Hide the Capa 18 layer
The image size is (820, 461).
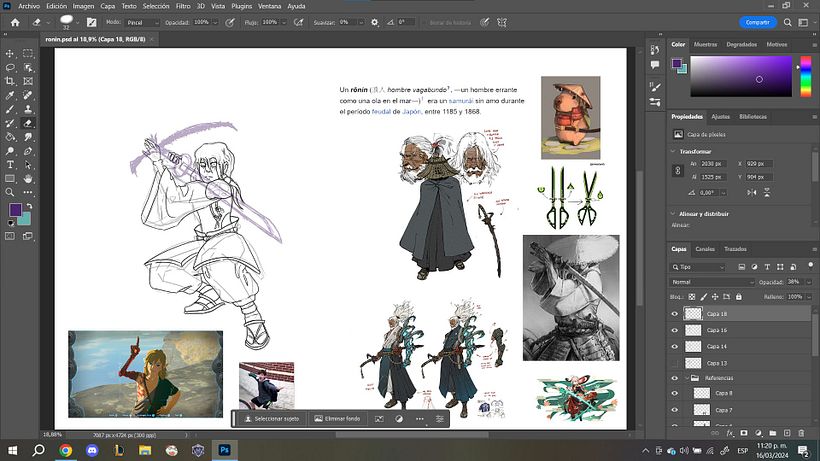pyautogui.click(x=675, y=314)
